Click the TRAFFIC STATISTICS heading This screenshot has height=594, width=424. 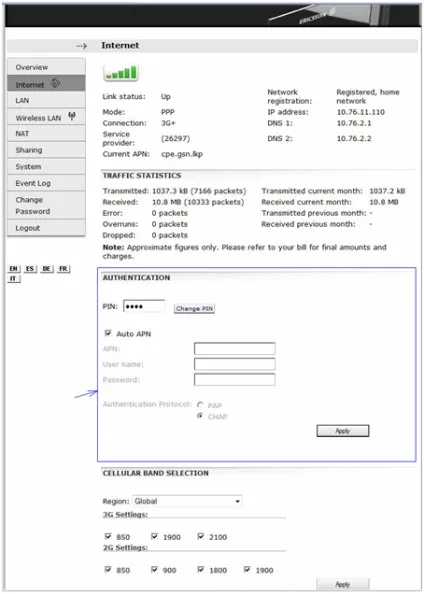142,175
